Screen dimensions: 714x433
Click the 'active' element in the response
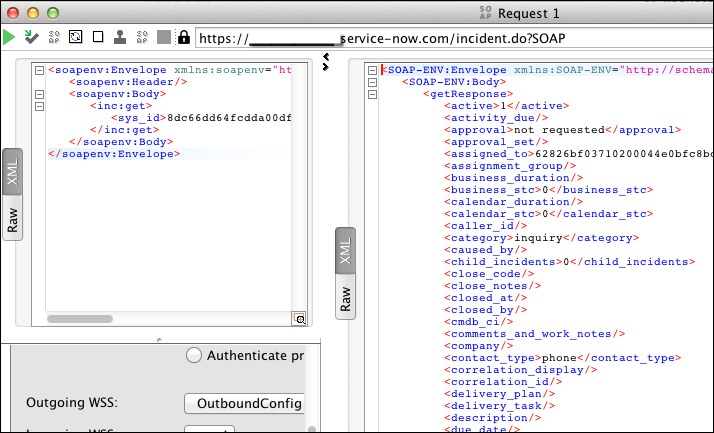[x=506, y=106]
